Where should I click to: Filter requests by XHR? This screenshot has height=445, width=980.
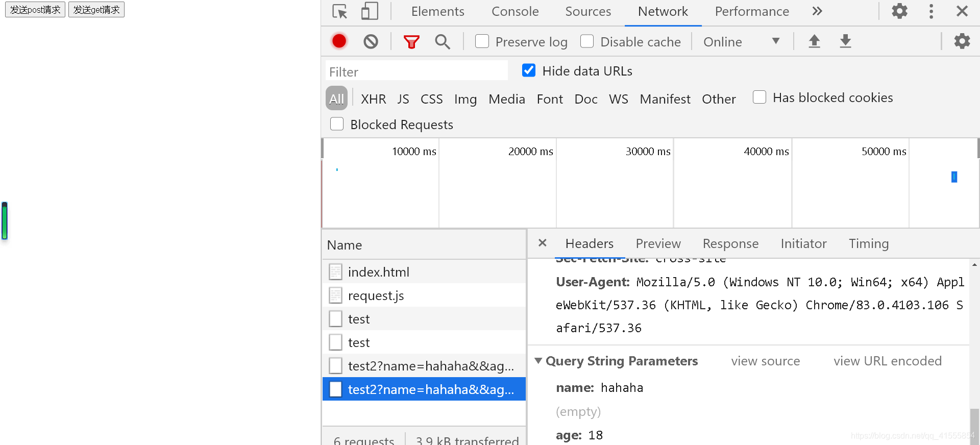374,99
